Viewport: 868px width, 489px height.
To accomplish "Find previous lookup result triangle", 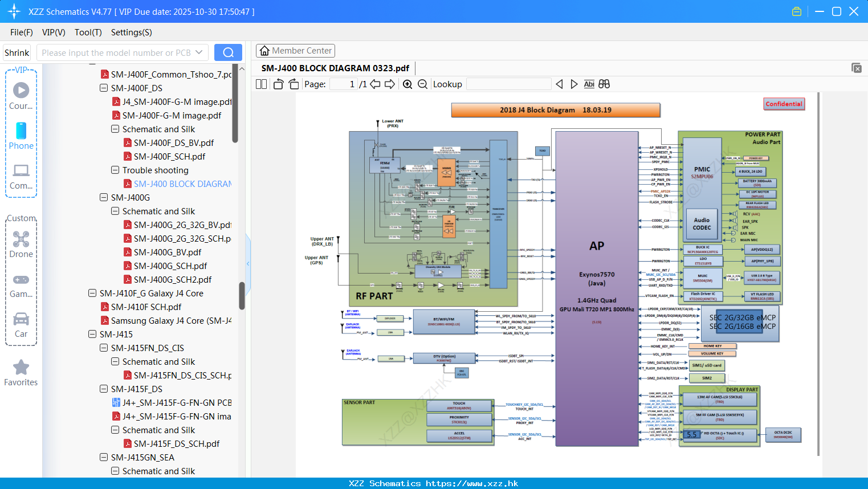I will pos(559,84).
